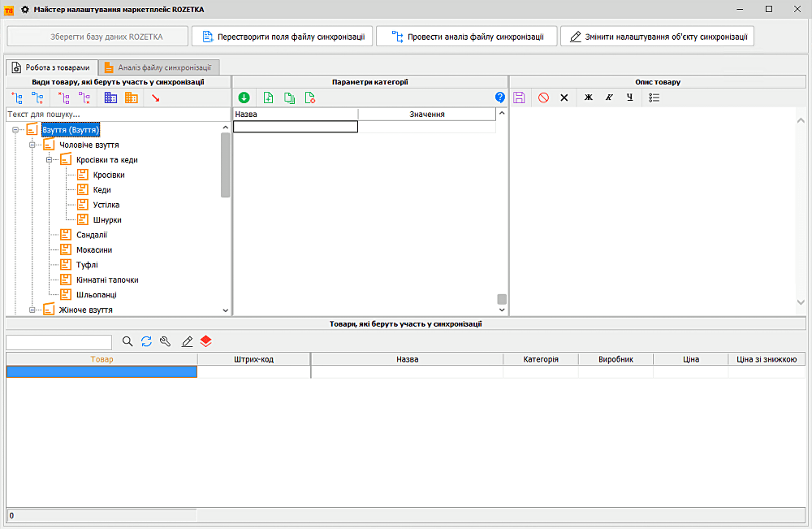Collapse the Кросівки та кеди branch
Screen dimensions: 812x529
pyautogui.click(x=50, y=160)
